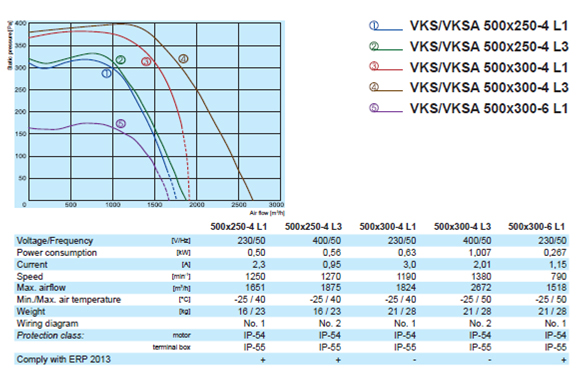584x373 pixels.
Task: Click speed value 1250
Action: click(x=255, y=276)
